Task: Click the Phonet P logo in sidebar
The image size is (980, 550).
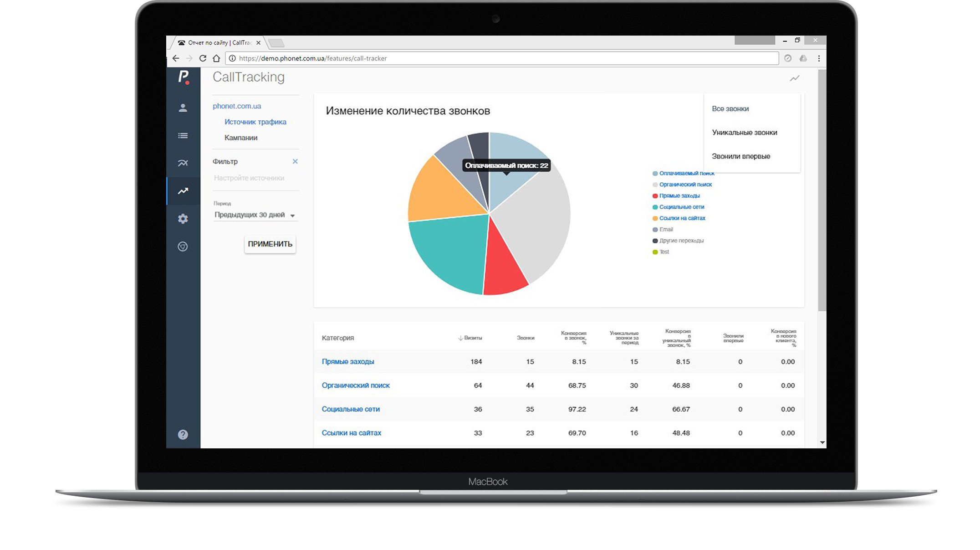Action: 184,77
